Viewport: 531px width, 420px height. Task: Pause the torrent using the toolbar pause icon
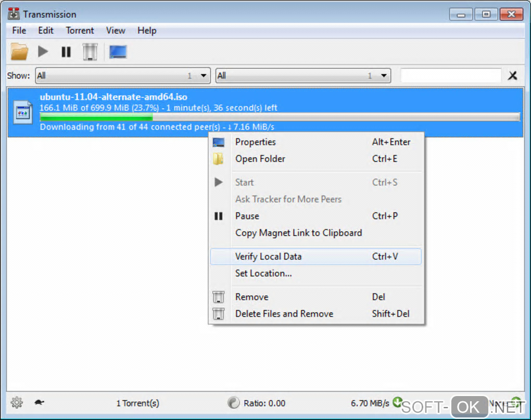tap(66, 52)
